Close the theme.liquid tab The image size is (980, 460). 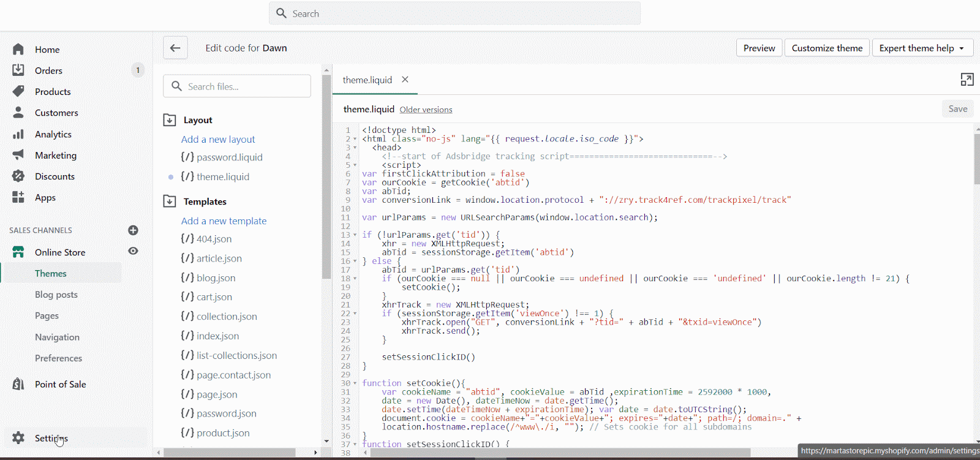pyautogui.click(x=405, y=80)
